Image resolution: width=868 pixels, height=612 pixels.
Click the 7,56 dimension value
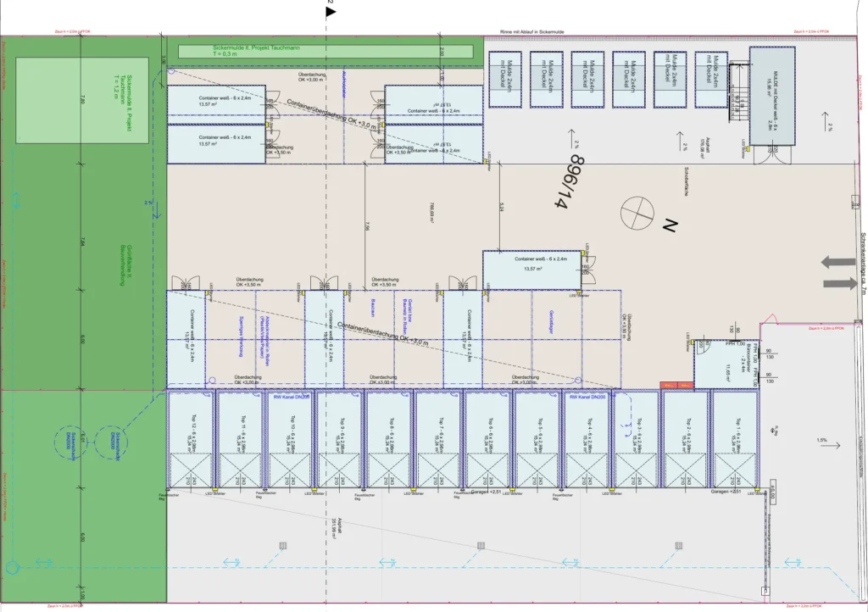368,226
